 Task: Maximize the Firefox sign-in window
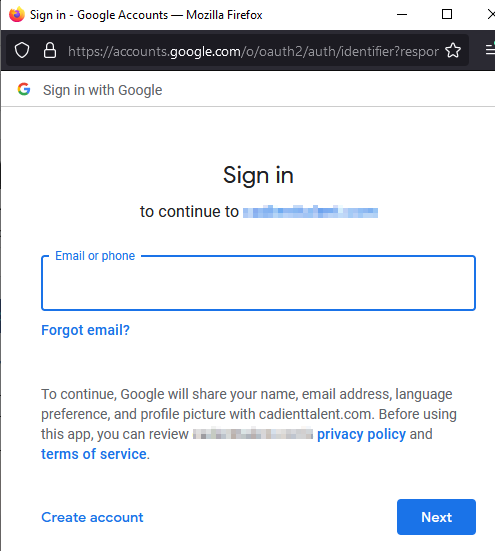coord(447,14)
